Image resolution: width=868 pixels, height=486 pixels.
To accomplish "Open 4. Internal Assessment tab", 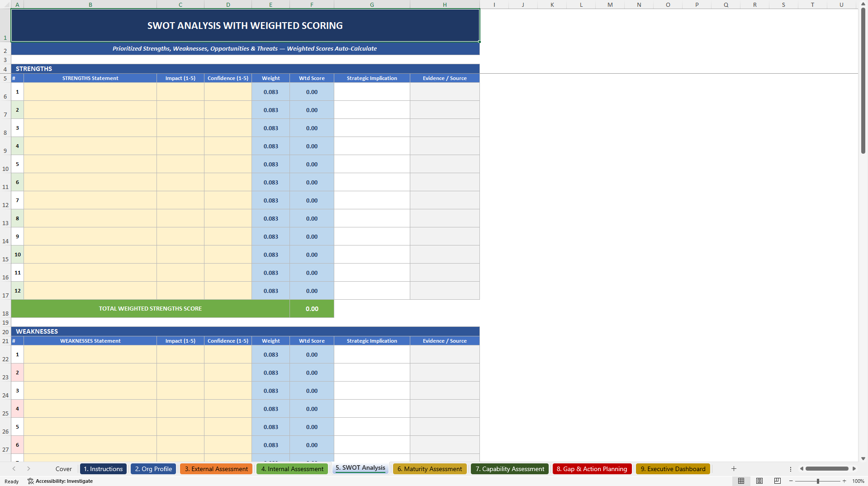I will [292, 469].
